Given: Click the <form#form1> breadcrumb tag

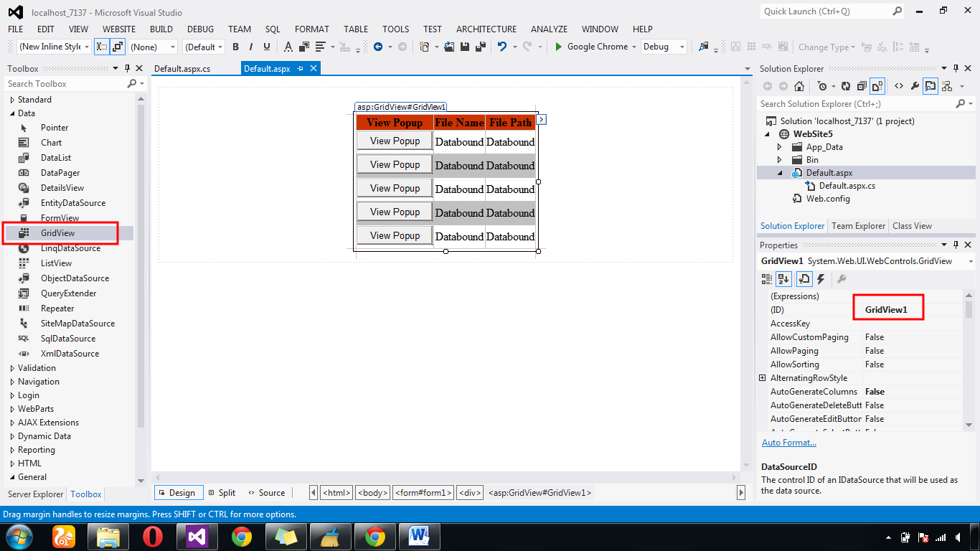Looking at the screenshot, I should click(423, 493).
